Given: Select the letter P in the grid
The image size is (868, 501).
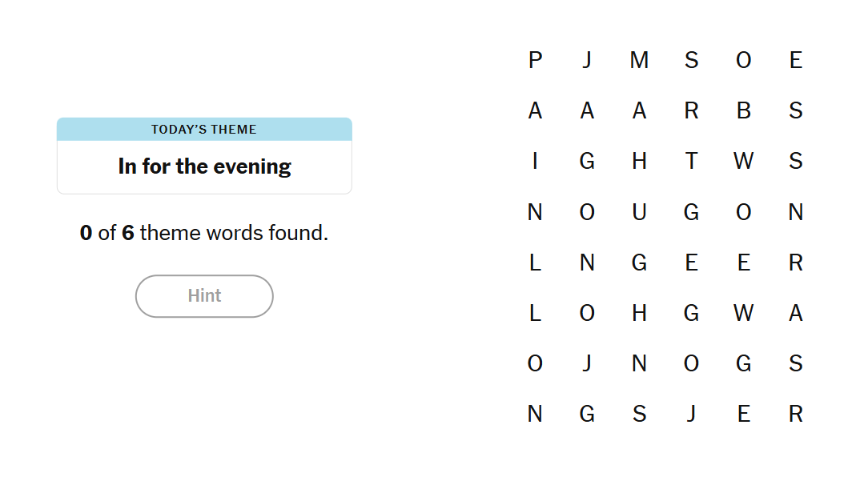Looking at the screenshot, I should [535, 60].
